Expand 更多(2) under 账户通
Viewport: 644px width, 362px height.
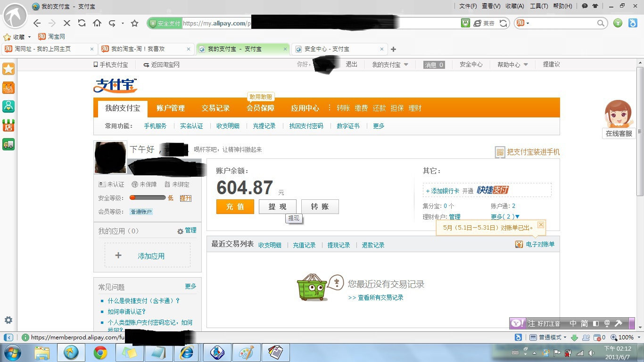[505, 217]
